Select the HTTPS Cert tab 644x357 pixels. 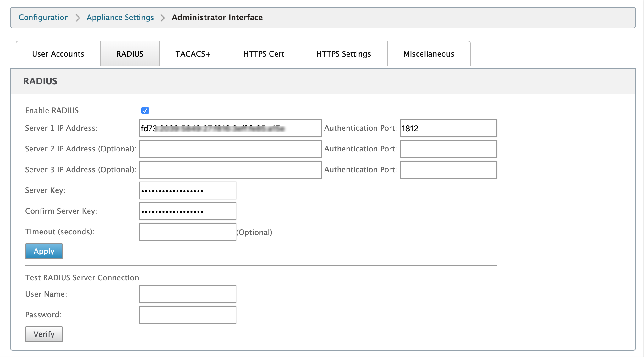tap(264, 54)
